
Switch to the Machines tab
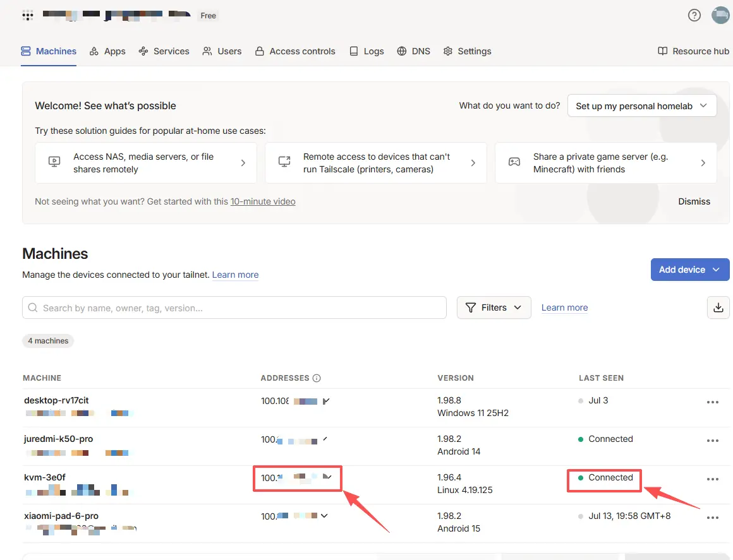click(49, 51)
